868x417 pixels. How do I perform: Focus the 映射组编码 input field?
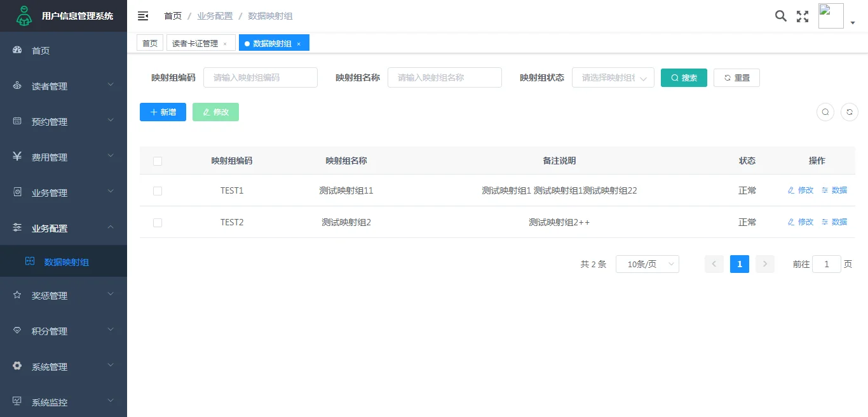tap(261, 77)
